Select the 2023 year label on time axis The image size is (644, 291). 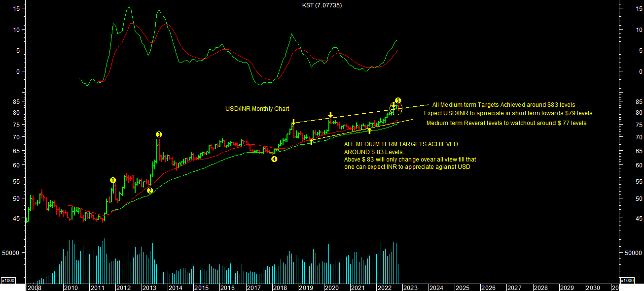[x=410, y=288]
